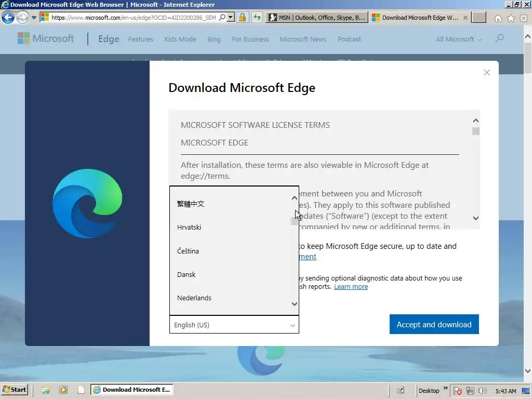Click the Home icon in IE toolbar
Screen dimensions: 532x399
pyautogui.click(x=498, y=18)
